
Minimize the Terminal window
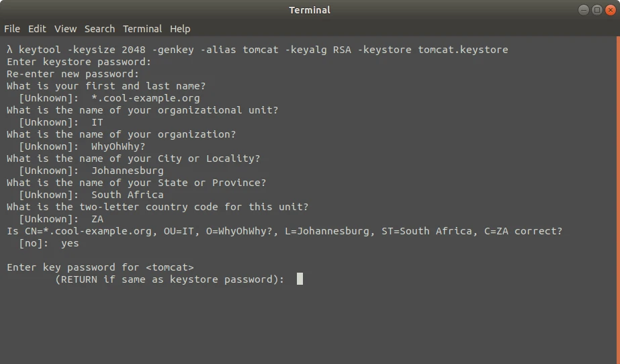point(584,10)
